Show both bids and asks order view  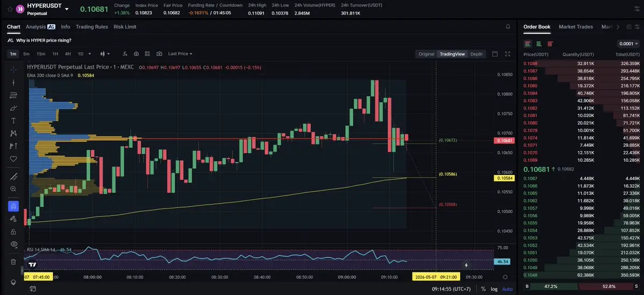click(x=528, y=44)
